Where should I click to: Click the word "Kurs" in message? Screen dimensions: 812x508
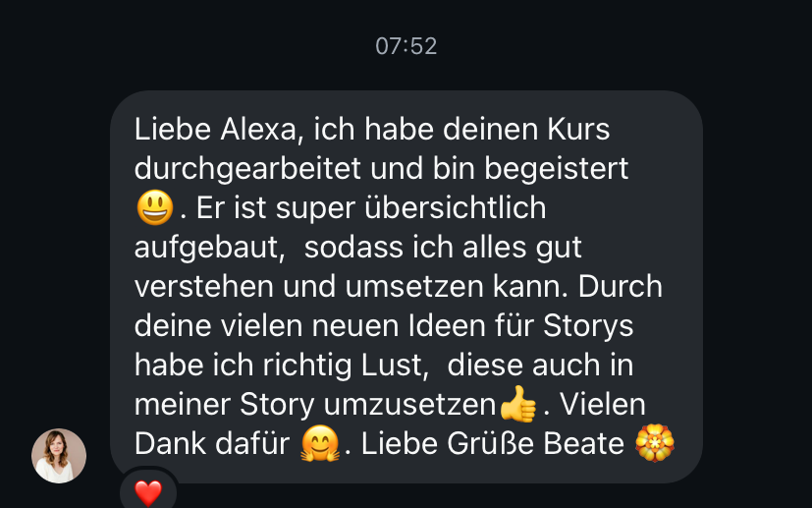[579, 129]
